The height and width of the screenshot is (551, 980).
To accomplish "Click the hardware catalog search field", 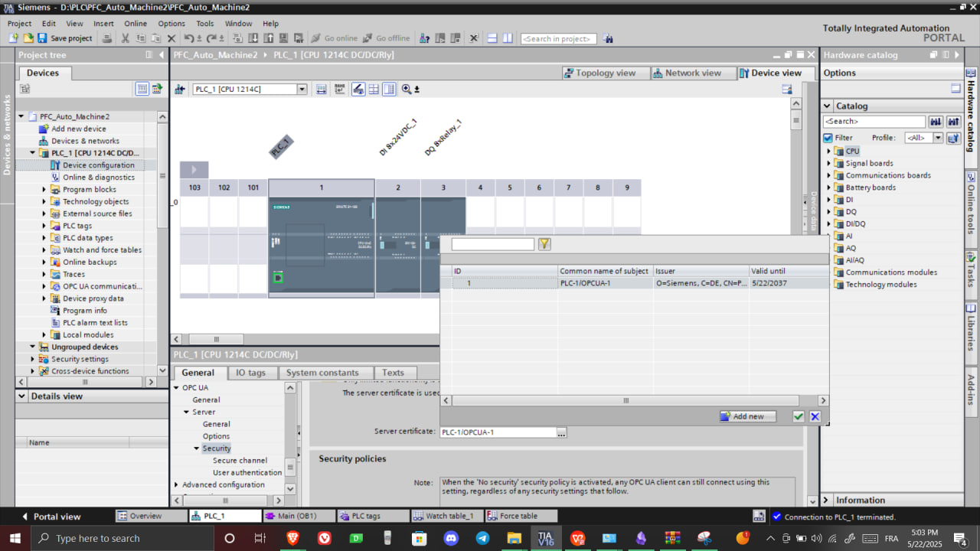I will click(874, 122).
